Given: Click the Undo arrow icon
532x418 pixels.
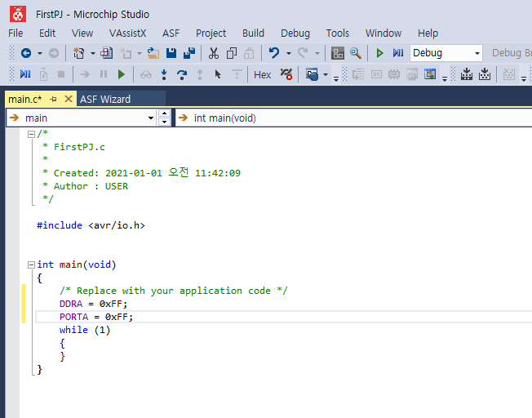Looking at the screenshot, I should point(274,53).
